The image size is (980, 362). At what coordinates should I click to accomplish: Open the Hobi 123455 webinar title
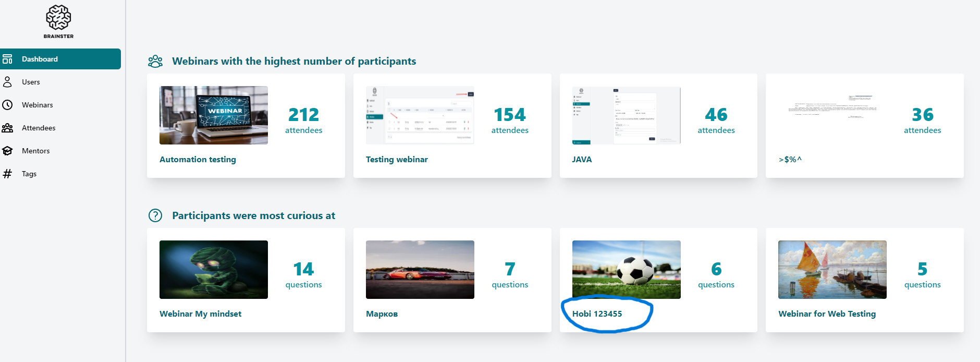click(597, 314)
